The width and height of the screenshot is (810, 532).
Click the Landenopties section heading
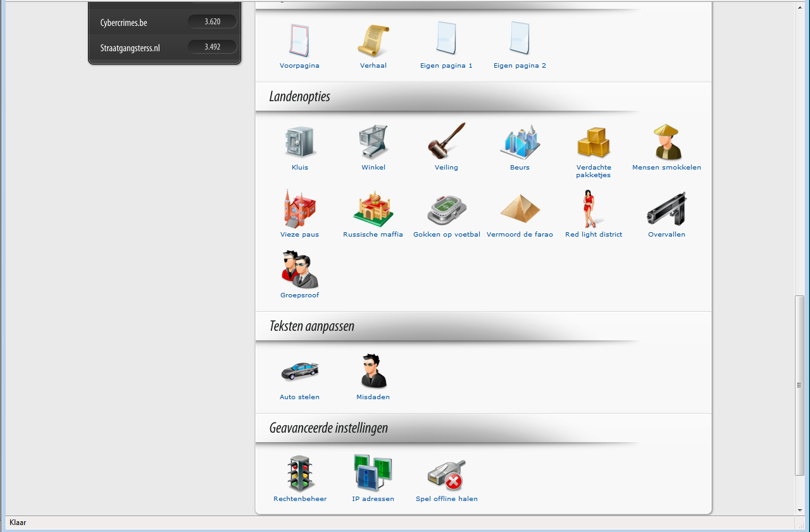pyautogui.click(x=299, y=97)
